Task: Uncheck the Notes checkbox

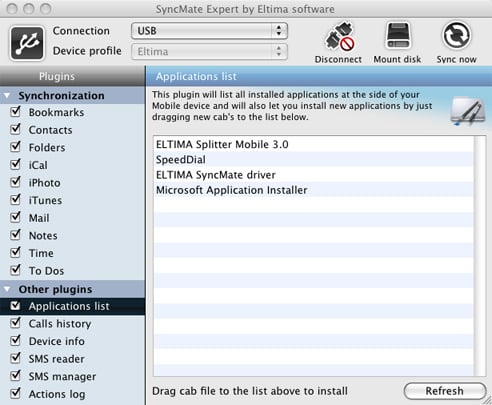Action: pyautogui.click(x=16, y=235)
